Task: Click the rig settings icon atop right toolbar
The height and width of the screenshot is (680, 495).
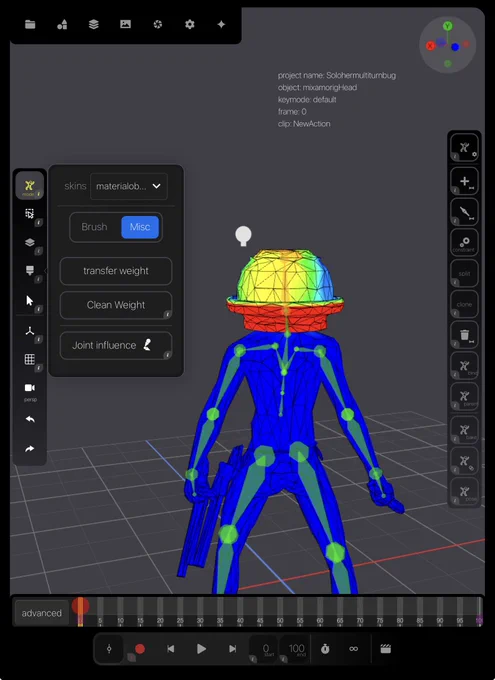Action: (465, 147)
